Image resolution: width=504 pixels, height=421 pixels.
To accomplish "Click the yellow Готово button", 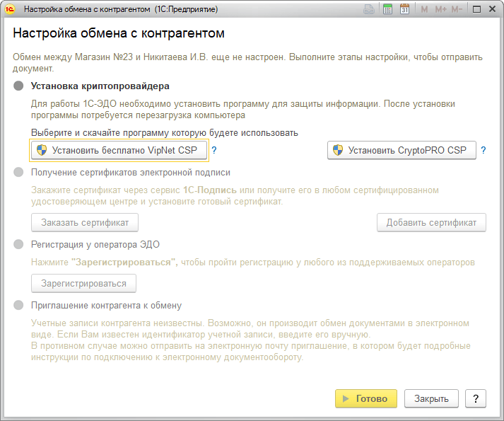I will pyautogui.click(x=366, y=398).
